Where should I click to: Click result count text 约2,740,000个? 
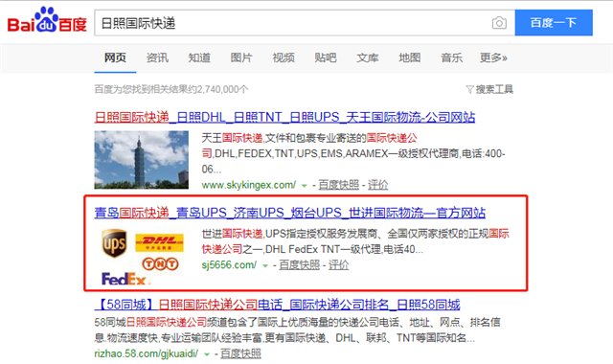217,89
